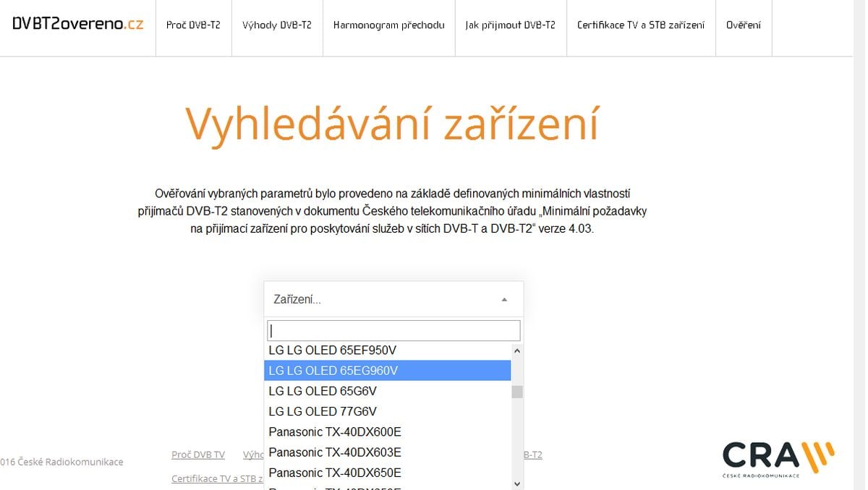868x490 pixels.
Task: Open the Proč DVB-T2 menu item
Action: 193,24
